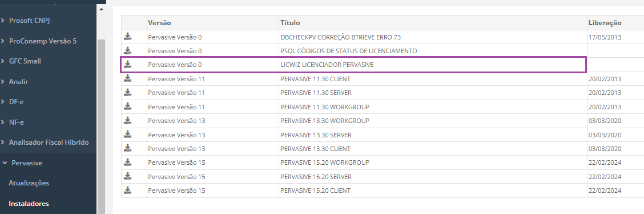Download PERVASIVE 15.20 SERVER installer
The image size is (644, 214).
coord(128,176)
